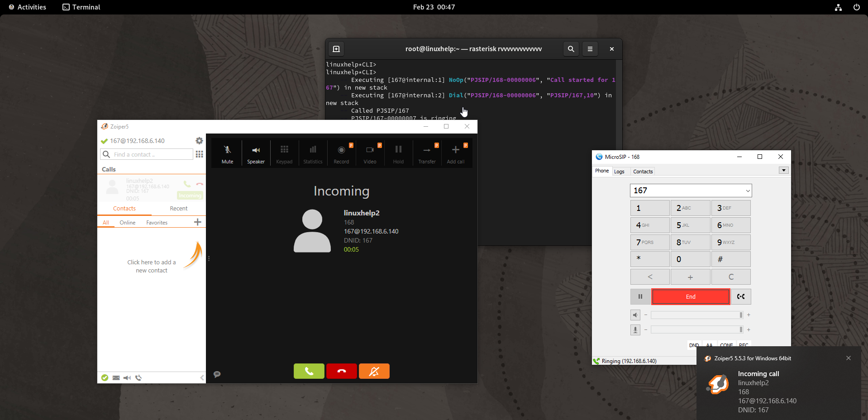The image size is (868, 420).
Task: Click MicroSIP dialpad key 1
Action: tap(650, 208)
